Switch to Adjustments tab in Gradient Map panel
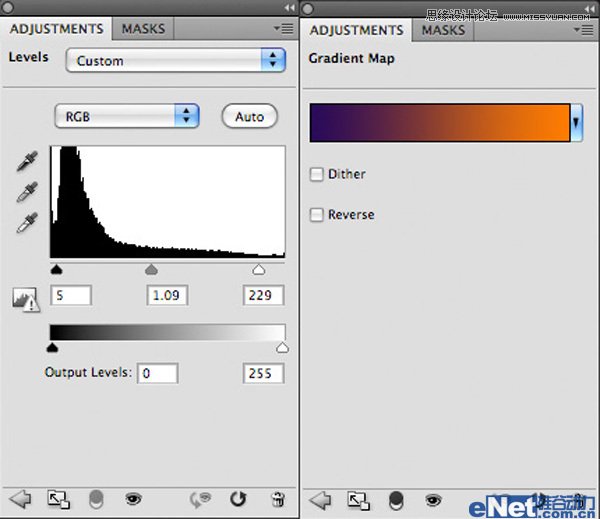The width and height of the screenshot is (600, 519). click(x=357, y=30)
